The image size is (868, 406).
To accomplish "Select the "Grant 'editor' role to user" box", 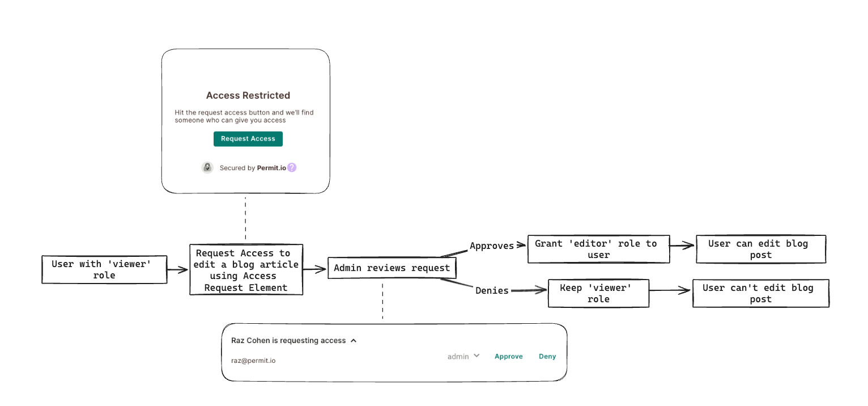I will 598,249.
